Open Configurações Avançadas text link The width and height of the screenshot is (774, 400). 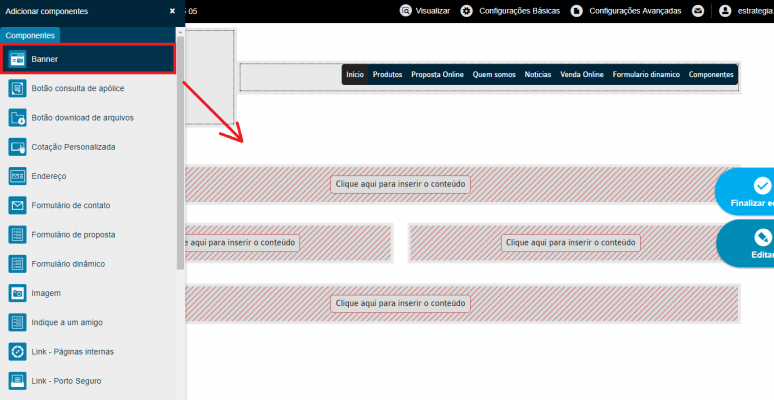point(635,11)
